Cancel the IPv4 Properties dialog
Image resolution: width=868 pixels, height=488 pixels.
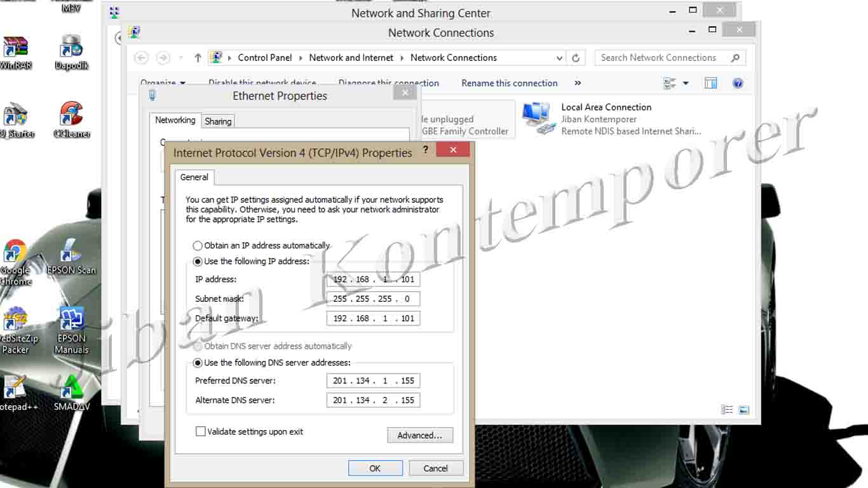(x=435, y=468)
